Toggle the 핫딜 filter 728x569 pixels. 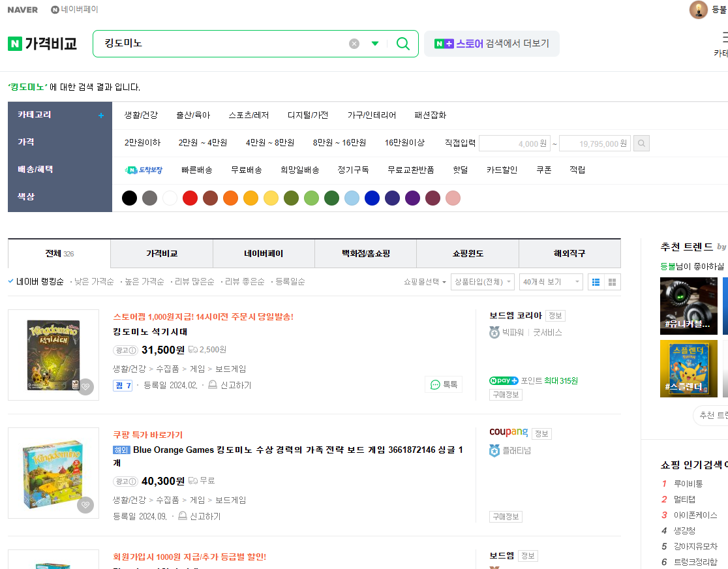pyautogui.click(x=461, y=170)
